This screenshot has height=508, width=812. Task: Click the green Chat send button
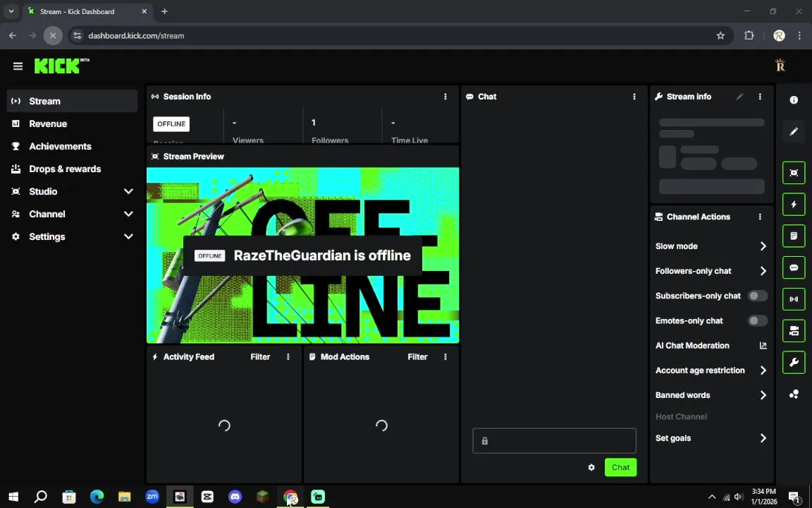click(x=620, y=468)
